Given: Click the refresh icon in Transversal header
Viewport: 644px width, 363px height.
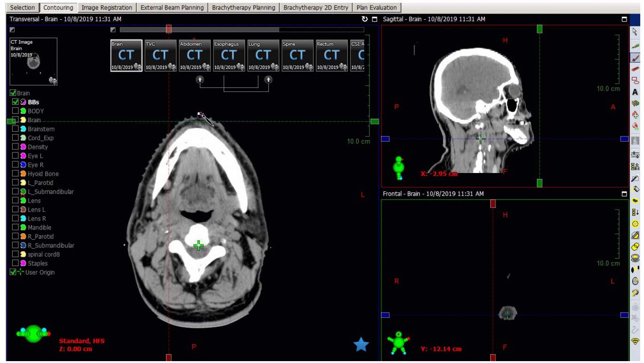Looking at the screenshot, I should pos(365,19).
